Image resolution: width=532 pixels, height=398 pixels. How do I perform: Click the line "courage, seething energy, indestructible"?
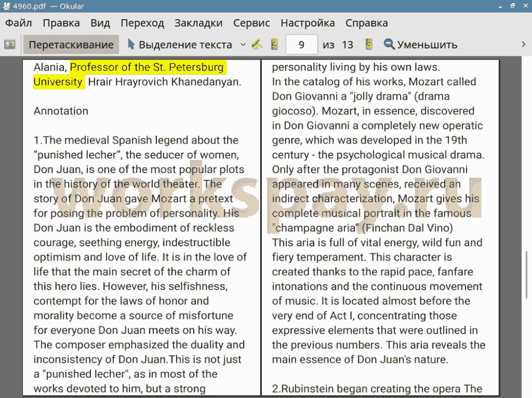click(x=131, y=242)
